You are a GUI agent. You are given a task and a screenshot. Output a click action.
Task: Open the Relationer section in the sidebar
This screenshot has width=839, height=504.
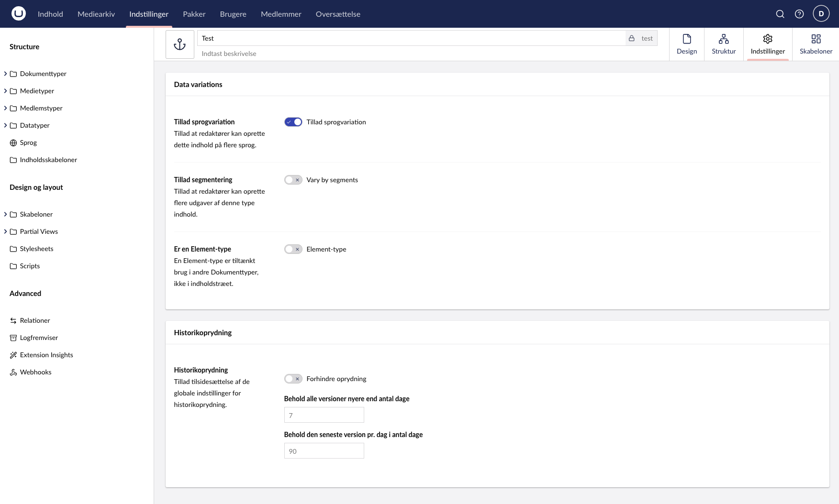pyautogui.click(x=34, y=320)
